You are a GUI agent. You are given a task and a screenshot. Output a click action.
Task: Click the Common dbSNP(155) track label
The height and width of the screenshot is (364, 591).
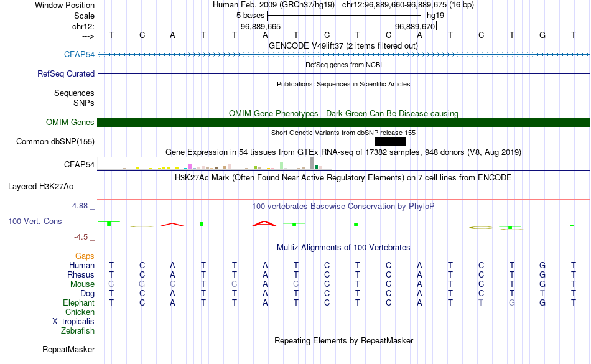(55, 142)
